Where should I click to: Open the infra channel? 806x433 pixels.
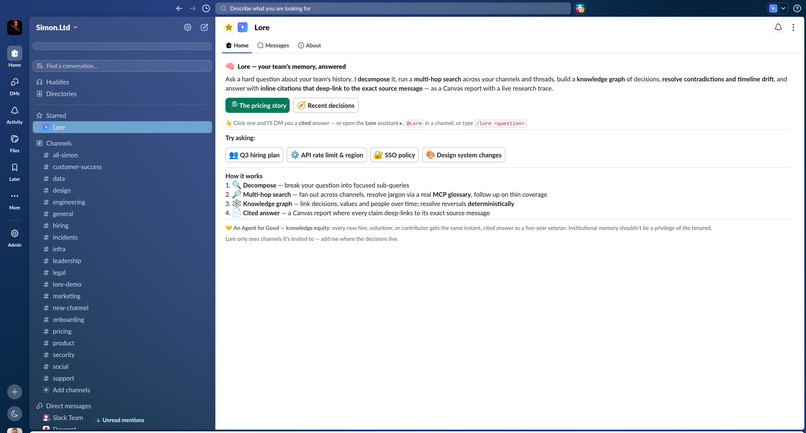coord(122,249)
